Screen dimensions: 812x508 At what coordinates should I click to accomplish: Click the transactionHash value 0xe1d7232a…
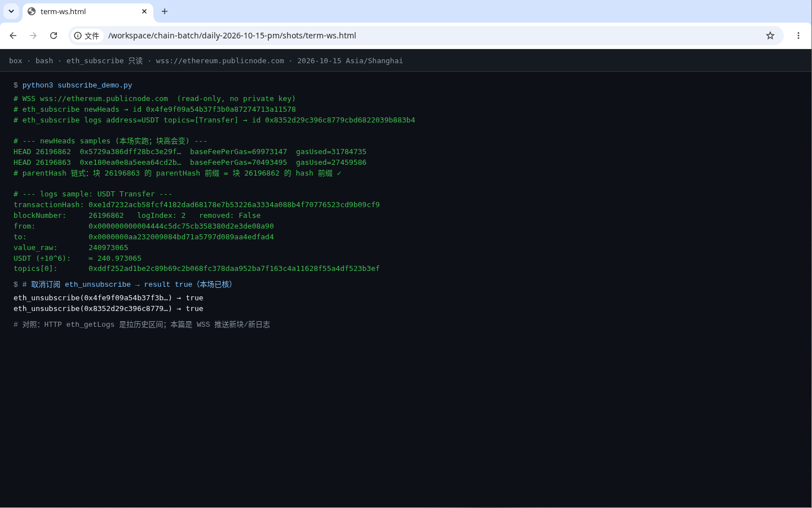click(234, 205)
